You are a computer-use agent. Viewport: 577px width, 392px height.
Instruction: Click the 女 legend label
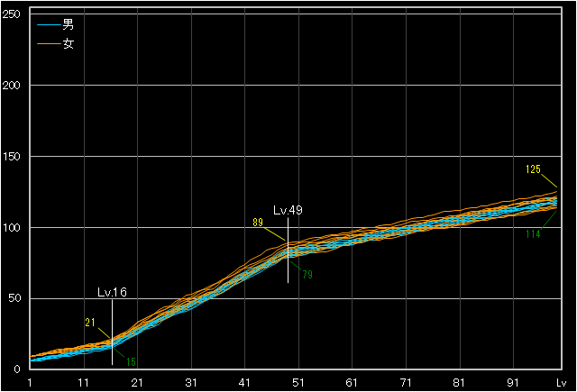69,44
